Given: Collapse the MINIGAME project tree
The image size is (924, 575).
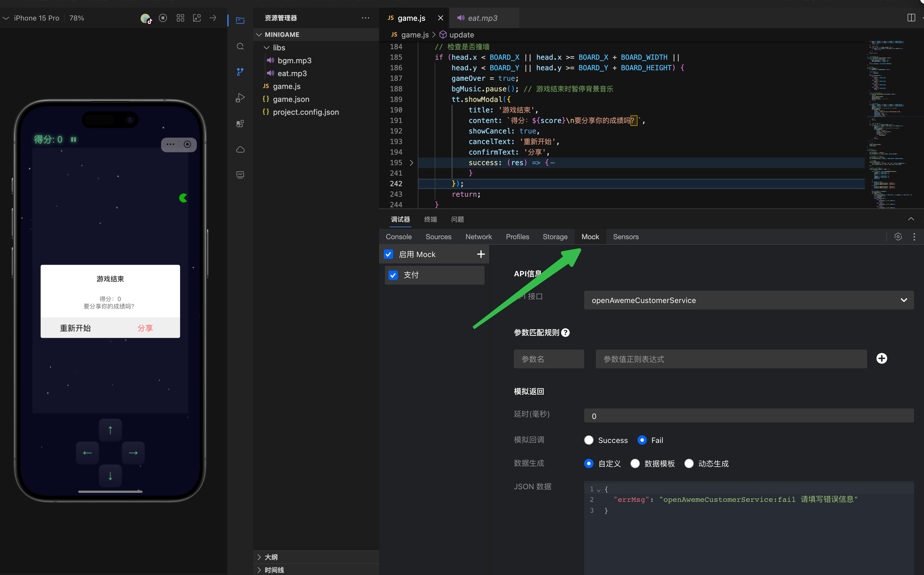Looking at the screenshot, I should pyautogui.click(x=259, y=35).
